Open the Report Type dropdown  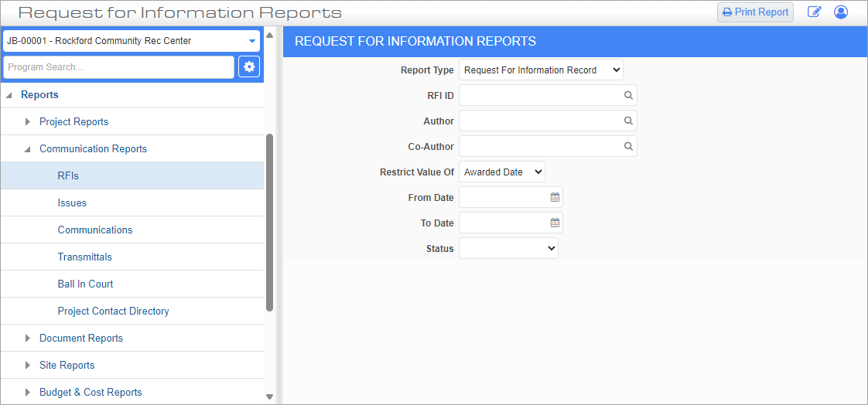tap(541, 70)
